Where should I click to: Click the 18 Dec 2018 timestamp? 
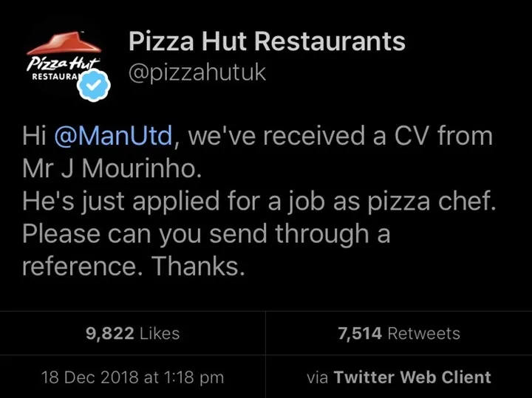(133, 377)
